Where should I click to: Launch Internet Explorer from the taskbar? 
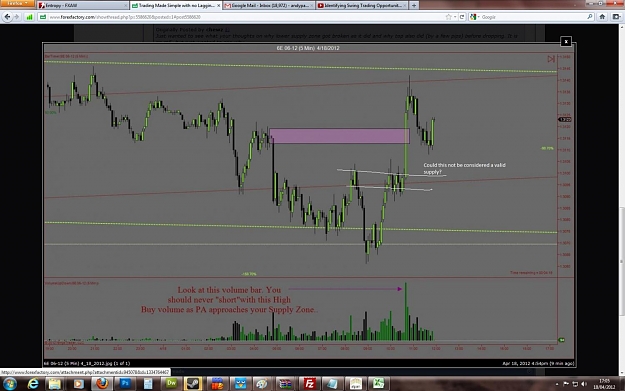33,384
